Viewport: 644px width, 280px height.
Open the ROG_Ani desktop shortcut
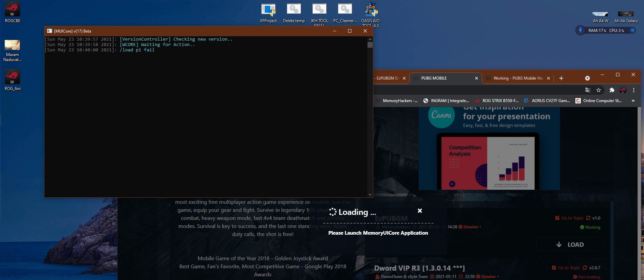(x=12, y=80)
